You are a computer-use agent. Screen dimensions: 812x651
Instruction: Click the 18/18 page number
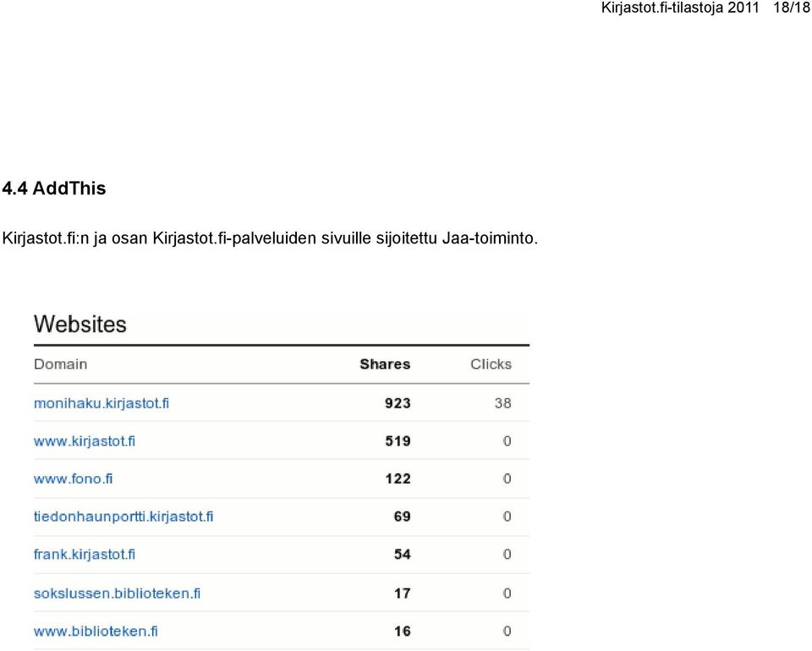coord(792,8)
